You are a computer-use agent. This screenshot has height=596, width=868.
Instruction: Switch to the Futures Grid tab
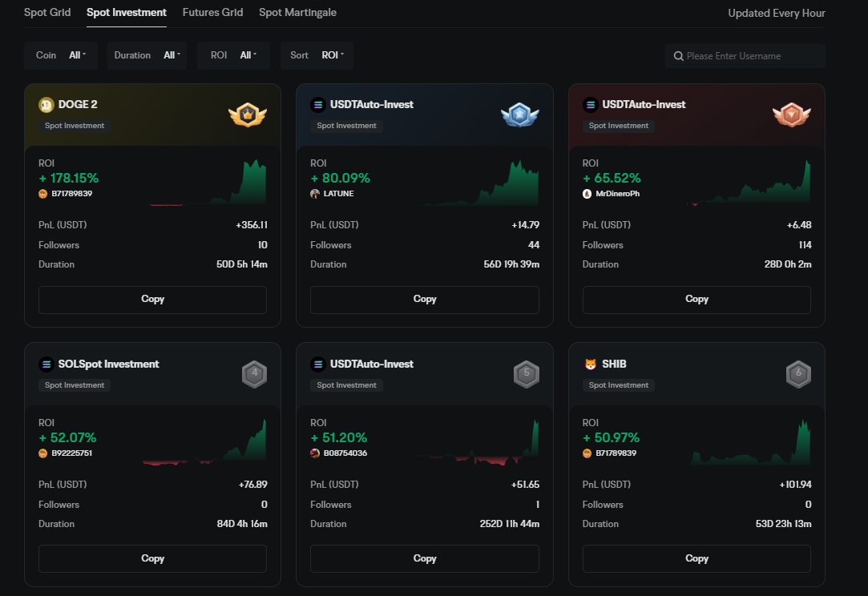212,13
